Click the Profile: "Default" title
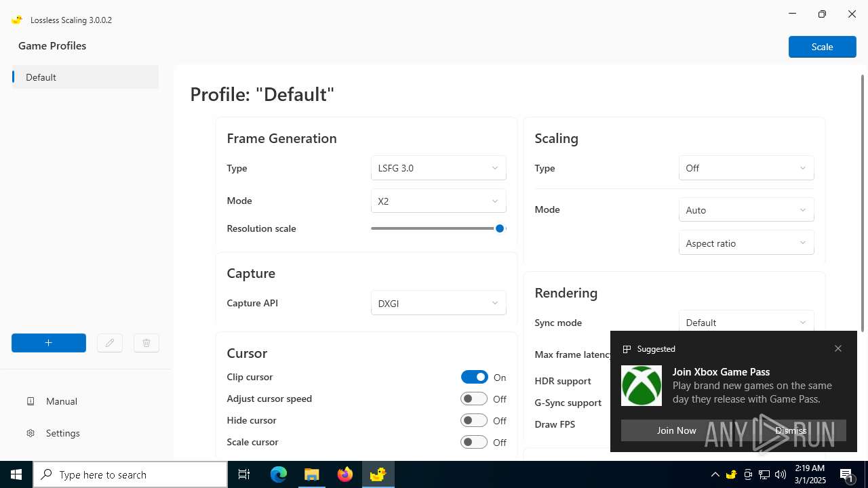The height and width of the screenshot is (488, 868). (262, 94)
